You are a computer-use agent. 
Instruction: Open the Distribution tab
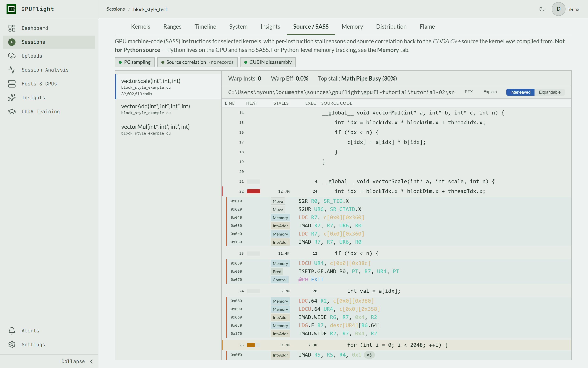click(x=391, y=27)
